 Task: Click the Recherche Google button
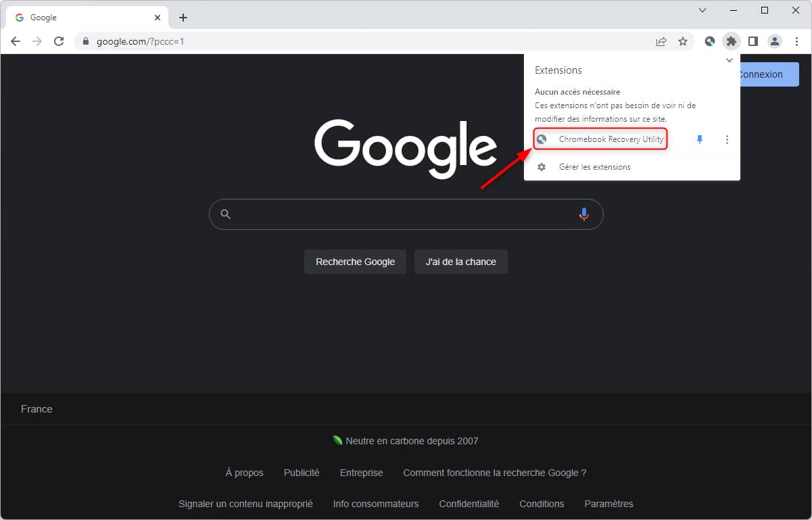click(356, 262)
